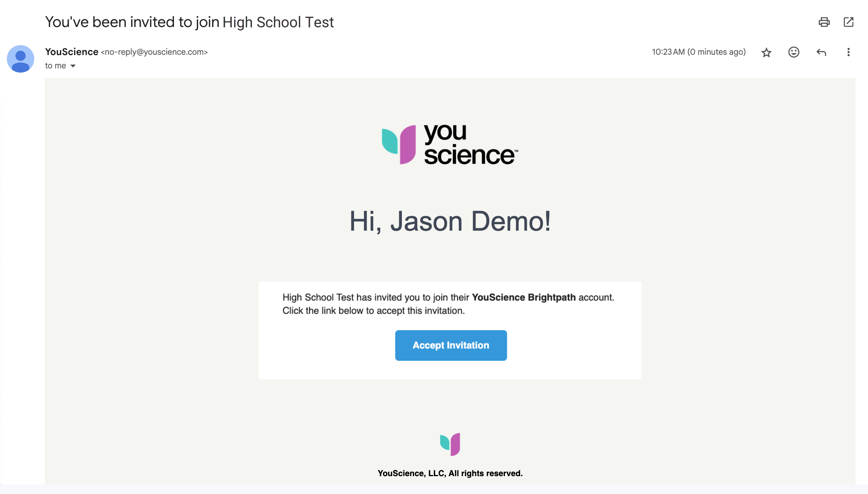
Task: Add an emoji reaction to the email
Action: coord(794,52)
